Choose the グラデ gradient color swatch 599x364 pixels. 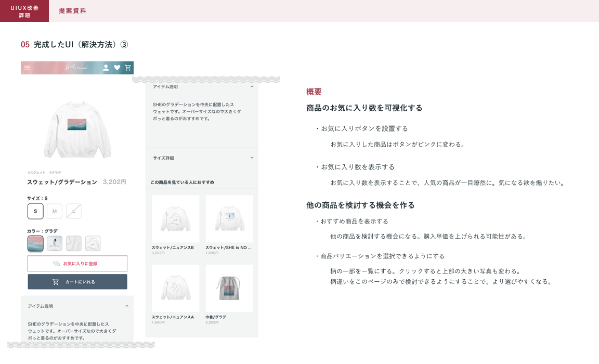point(35,243)
